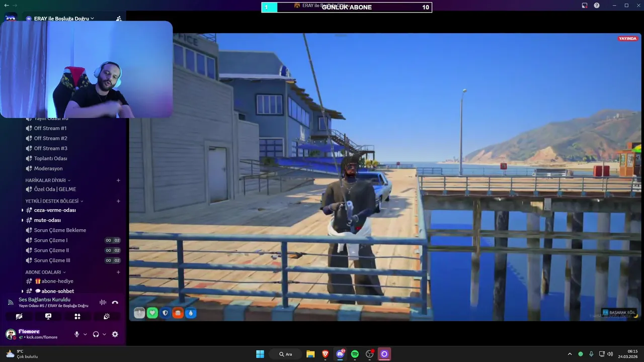Image resolution: width=644 pixels, height=362 pixels.
Task: Open the soundboard button
Action: 107,316
